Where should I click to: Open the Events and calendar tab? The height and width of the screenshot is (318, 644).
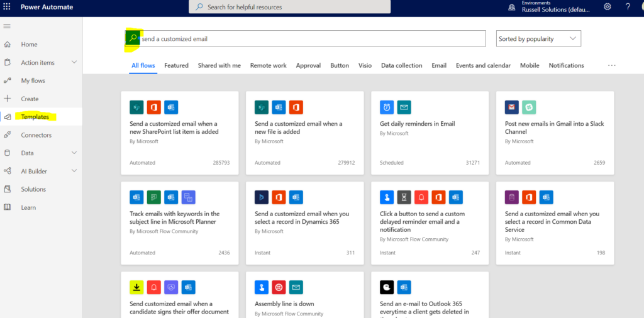click(484, 65)
